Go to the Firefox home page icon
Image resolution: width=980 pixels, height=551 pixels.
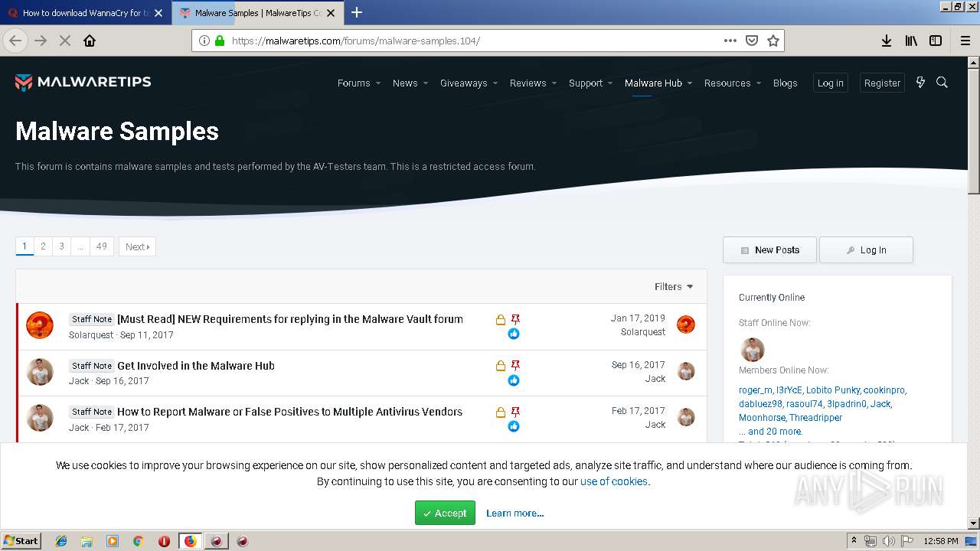pos(90,41)
